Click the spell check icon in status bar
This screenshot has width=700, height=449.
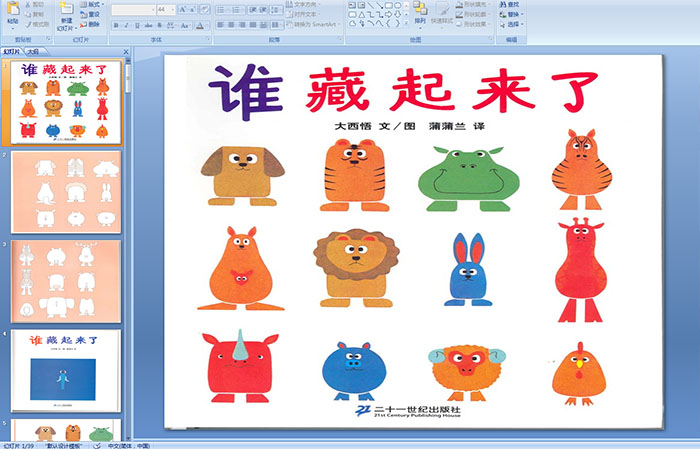(x=97, y=445)
